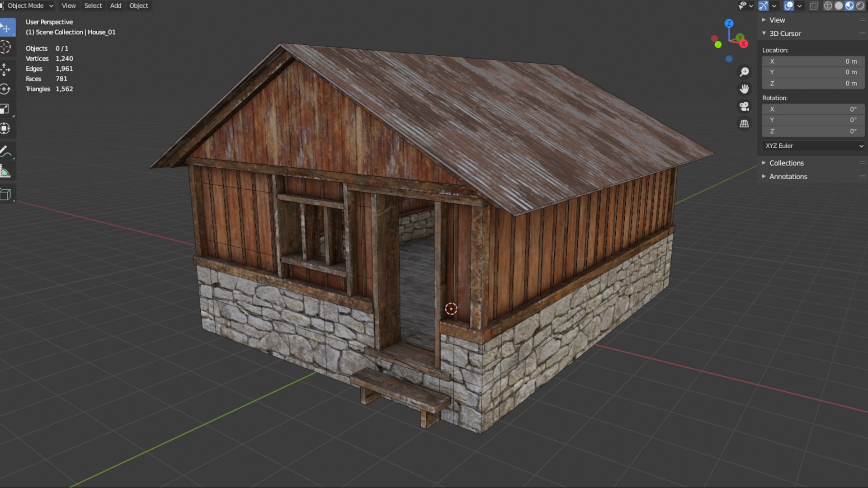Switch to Material Preview shading

[x=849, y=5]
